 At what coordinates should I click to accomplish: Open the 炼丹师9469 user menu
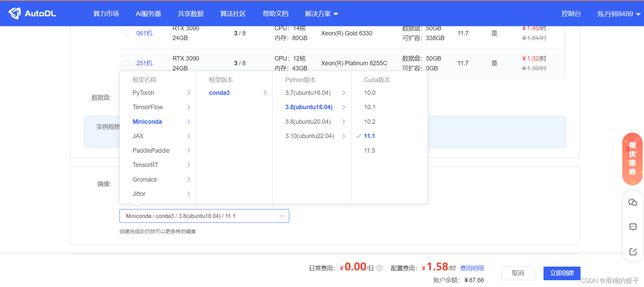619,14
